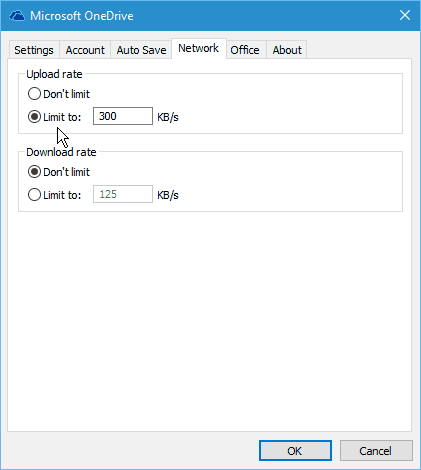The image size is (421, 470).
Task: Open the Office tab
Action: pyautogui.click(x=245, y=50)
